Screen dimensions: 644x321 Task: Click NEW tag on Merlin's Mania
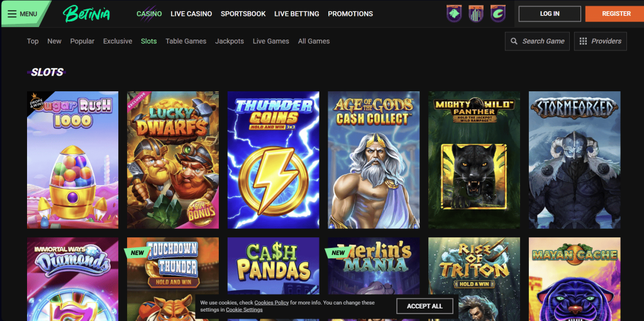coord(338,252)
